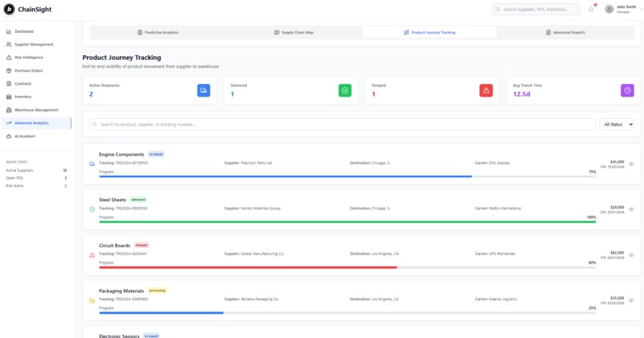Click 'Supplier: Nordic Materials Group' text

[252, 209]
